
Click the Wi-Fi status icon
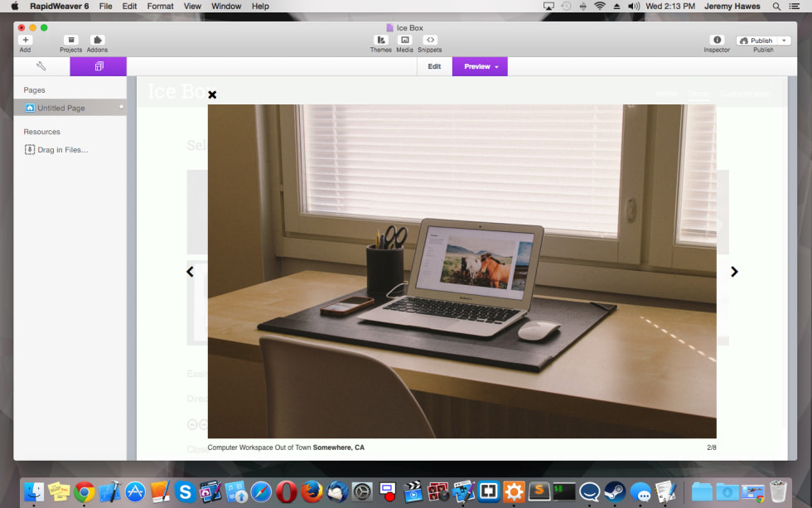pos(600,6)
